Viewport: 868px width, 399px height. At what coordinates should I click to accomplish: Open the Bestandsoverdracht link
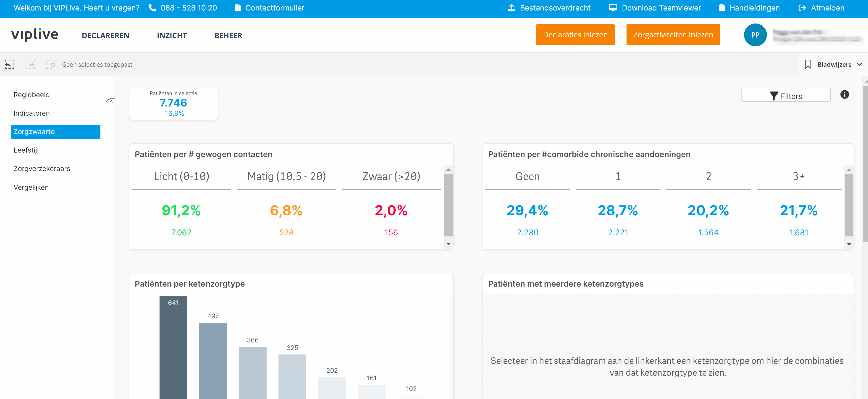555,8
